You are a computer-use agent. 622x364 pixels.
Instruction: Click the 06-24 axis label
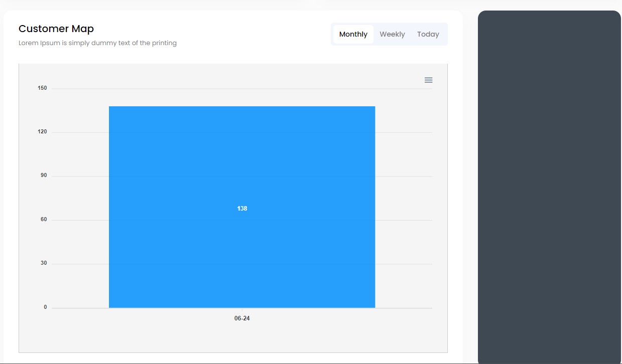pyautogui.click(x=242, y=318)
